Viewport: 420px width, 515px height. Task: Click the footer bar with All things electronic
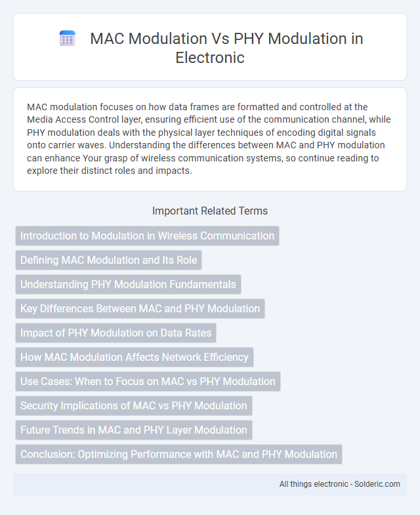pos(210,484)
